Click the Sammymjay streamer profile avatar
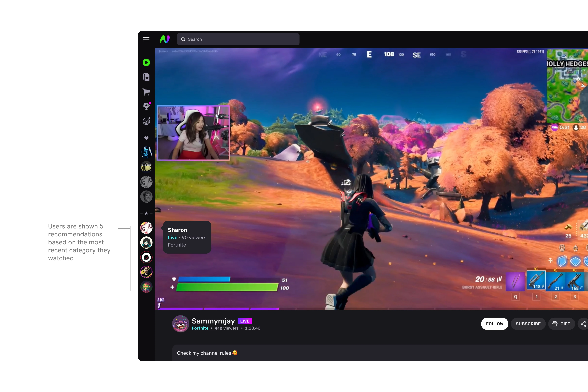 point(180,324)
